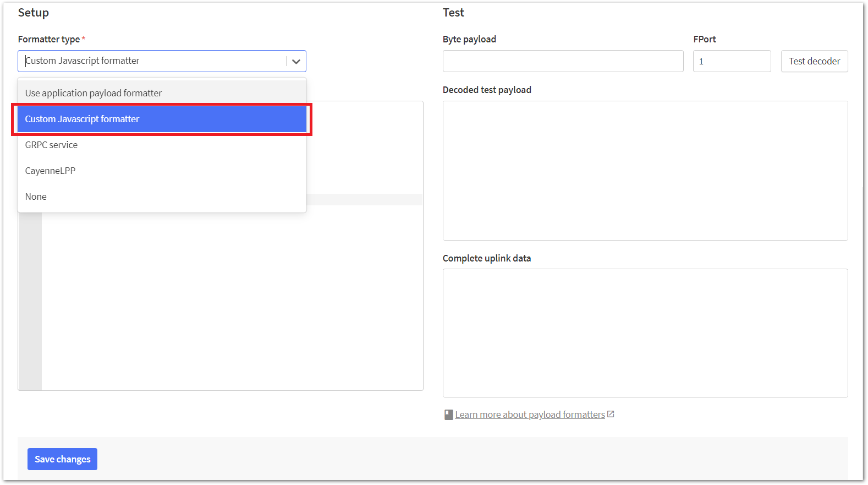Click the FPort input field

[x=732, y=61]
